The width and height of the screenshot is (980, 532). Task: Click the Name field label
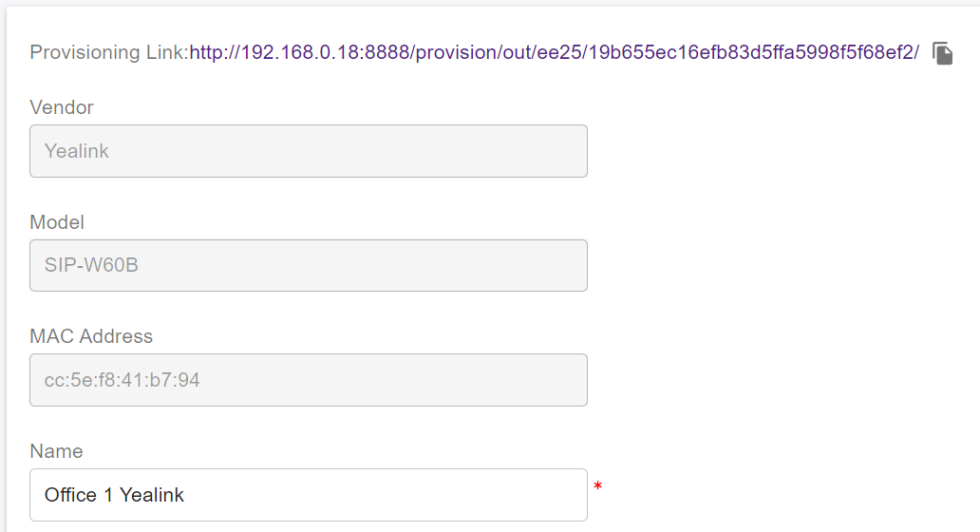(x=56, y=451)
